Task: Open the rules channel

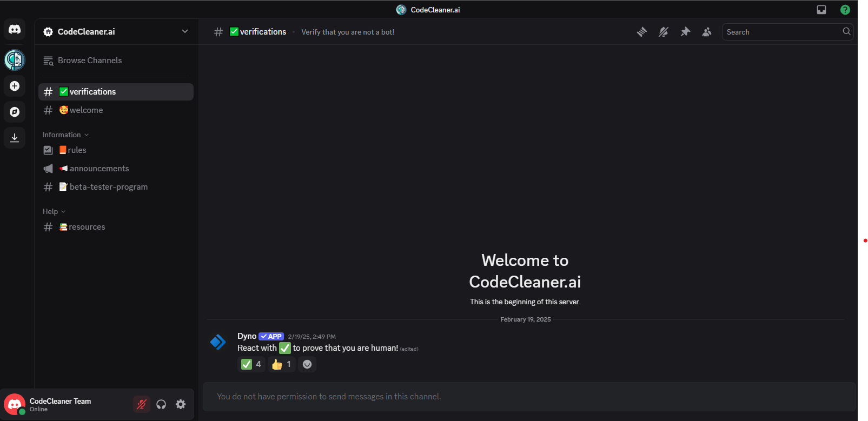Action: pyautogui.click(x=116, y=150)
